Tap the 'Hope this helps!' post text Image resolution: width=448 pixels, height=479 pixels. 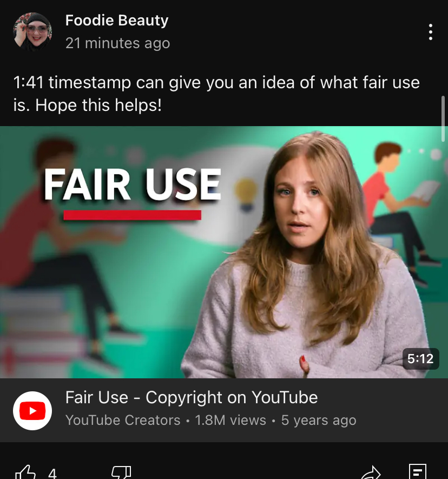coord(98,105)
